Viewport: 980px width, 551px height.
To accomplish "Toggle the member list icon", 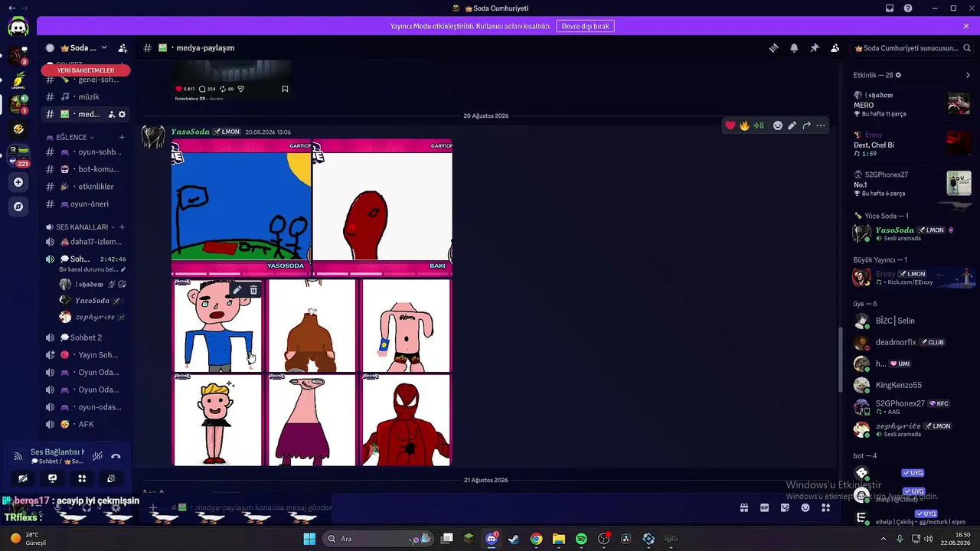I will click(x=835, y=47).
